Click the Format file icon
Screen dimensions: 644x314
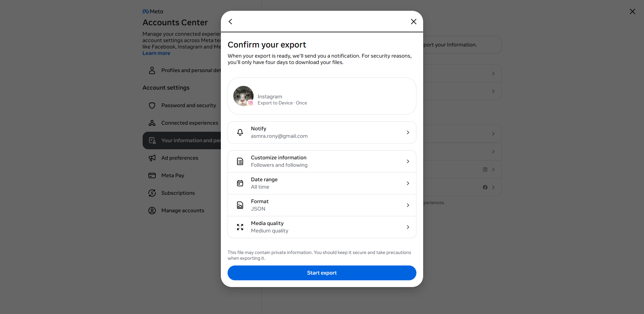240,205
